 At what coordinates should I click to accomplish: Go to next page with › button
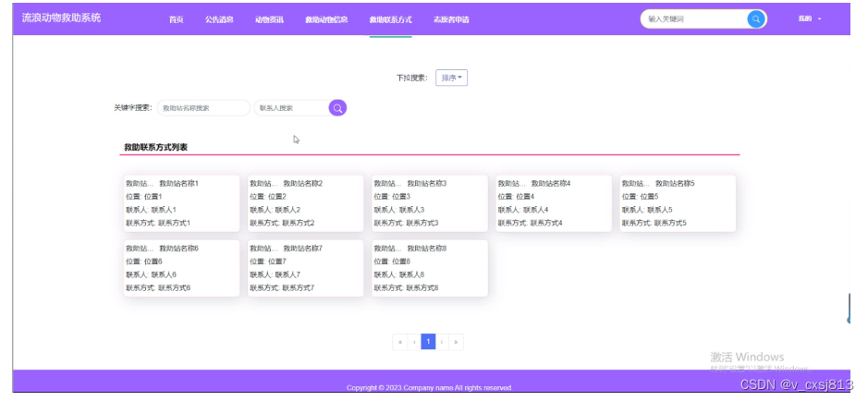tap(442, 342)
